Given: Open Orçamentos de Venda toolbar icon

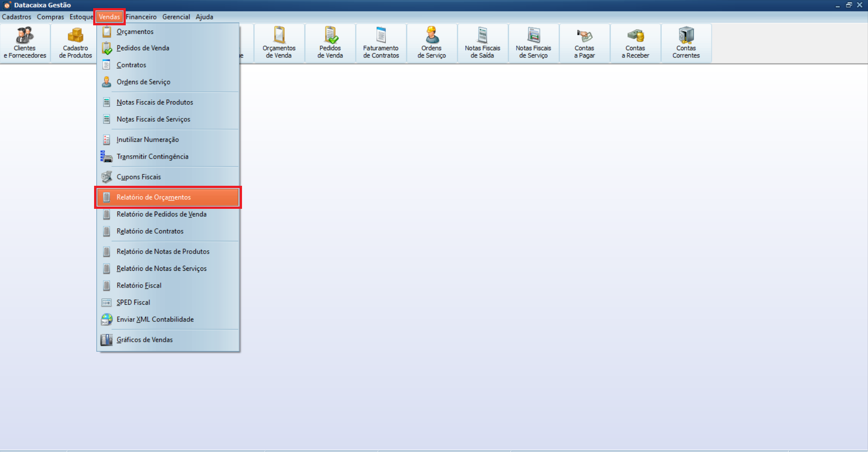Looking at the screenshot, I should [x=279, y=43].
